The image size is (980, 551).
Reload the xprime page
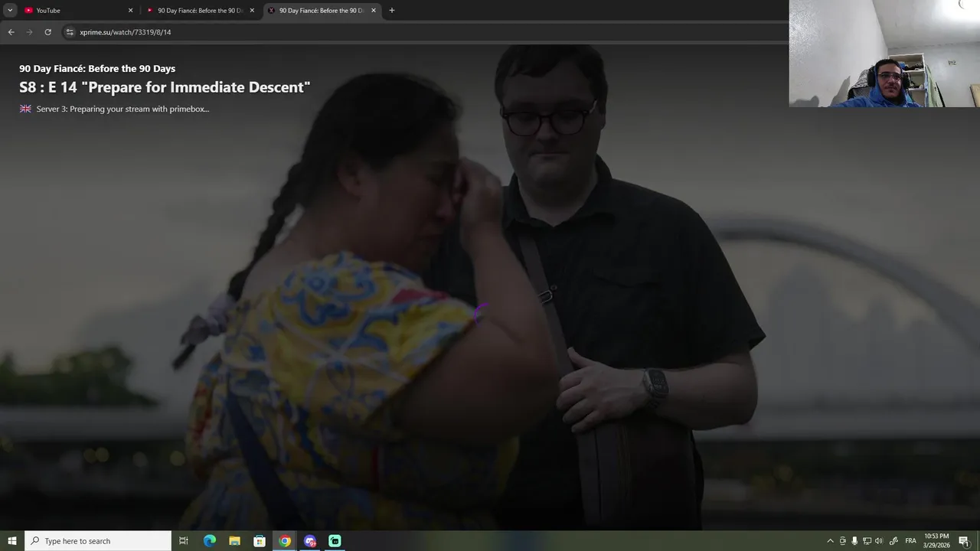tap(47, 32)
